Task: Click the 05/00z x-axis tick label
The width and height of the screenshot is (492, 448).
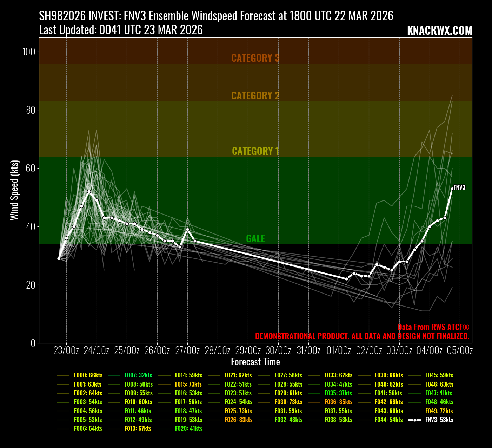Action: click(460, 350)
